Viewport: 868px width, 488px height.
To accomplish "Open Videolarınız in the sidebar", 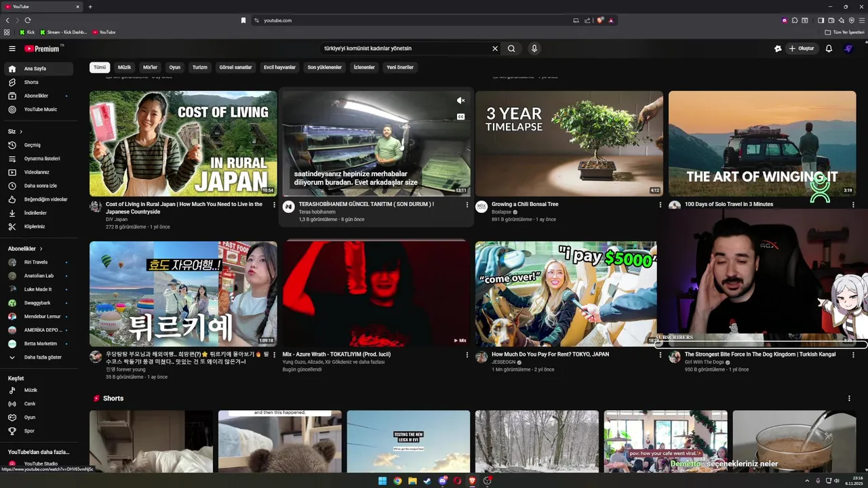I will (x=38, y=172).
